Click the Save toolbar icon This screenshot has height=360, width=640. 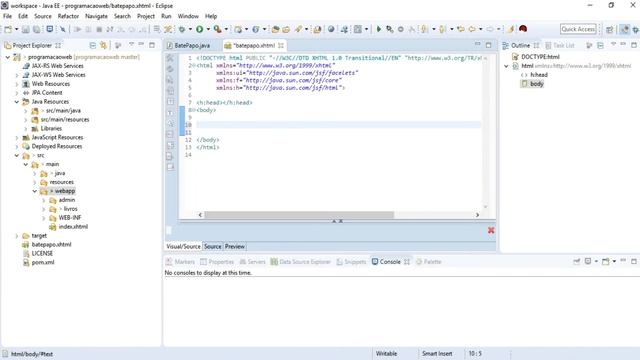[25, 29]
